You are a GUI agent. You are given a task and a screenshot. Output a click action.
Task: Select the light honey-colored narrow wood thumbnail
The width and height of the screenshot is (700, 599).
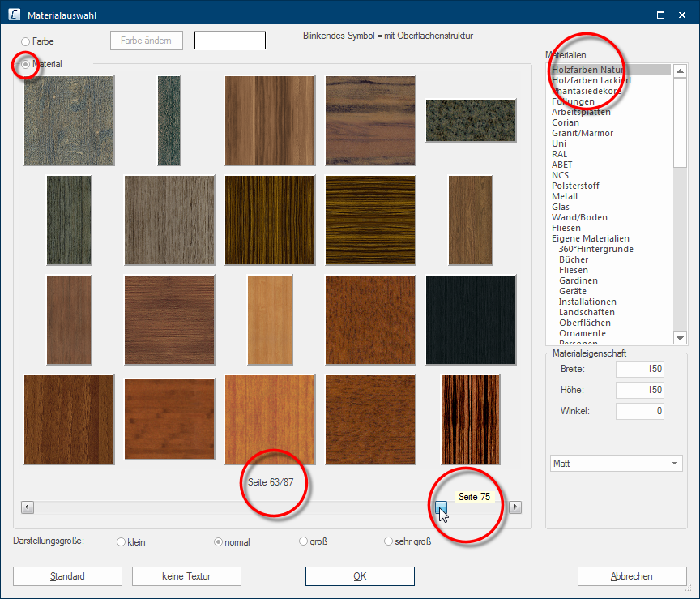click(x=270, y=320)
